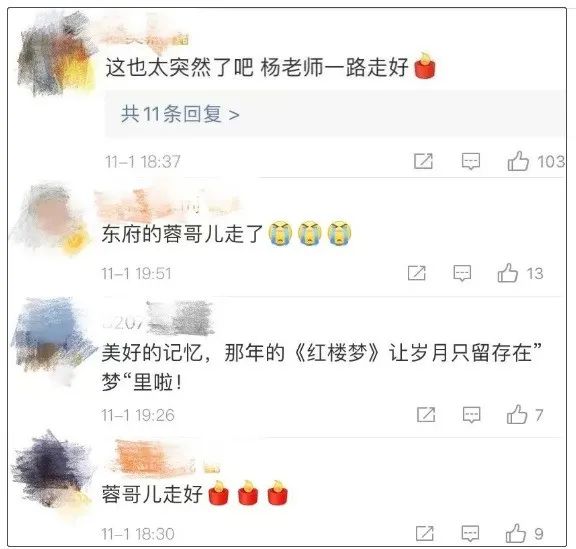The height and width of the screenshot is (549, 576).
Task: Share the 东府的蓉哥儿走了 comment
Action: pyautogui.click(x=417, y=273)
